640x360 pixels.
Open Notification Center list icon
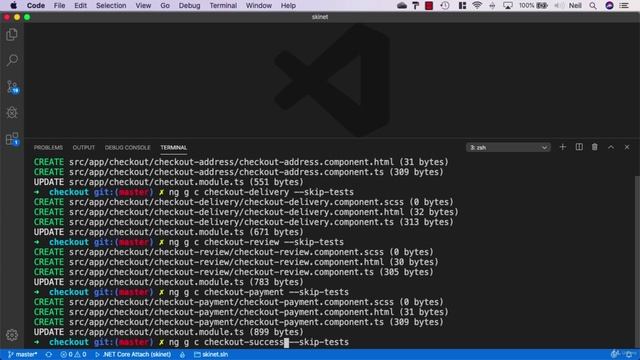(624, 6)
